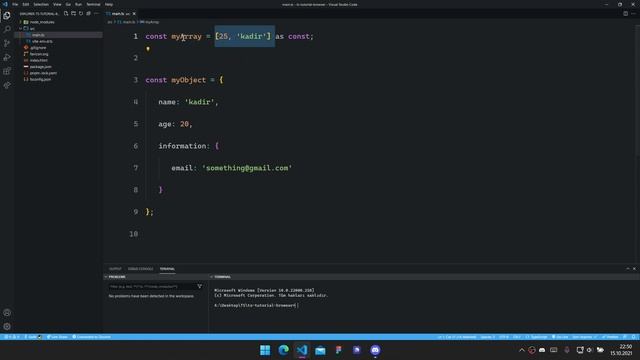Collapse the Terminal section header

pos(222,277)
